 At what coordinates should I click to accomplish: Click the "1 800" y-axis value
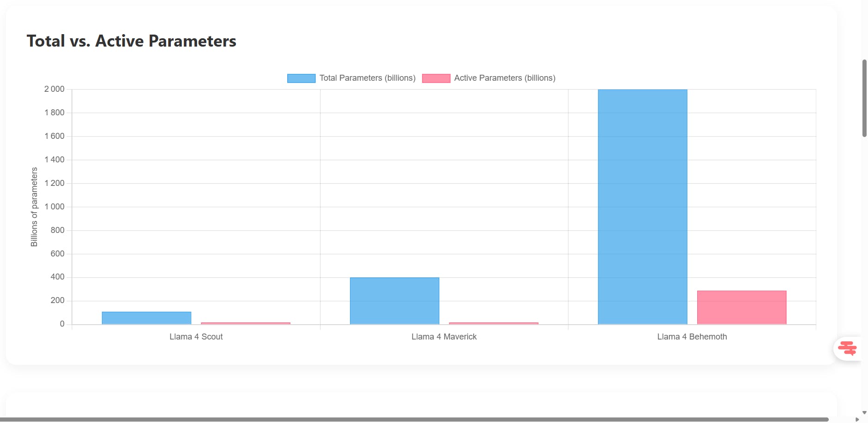pos(54,113)
